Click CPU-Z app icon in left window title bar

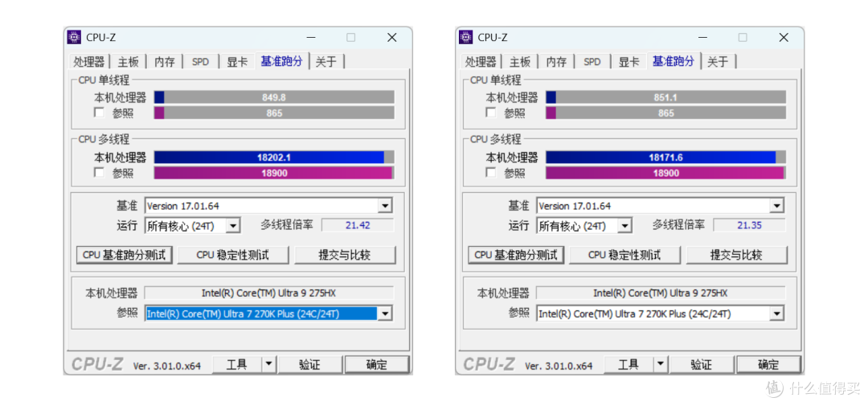(x=74, y=37)
